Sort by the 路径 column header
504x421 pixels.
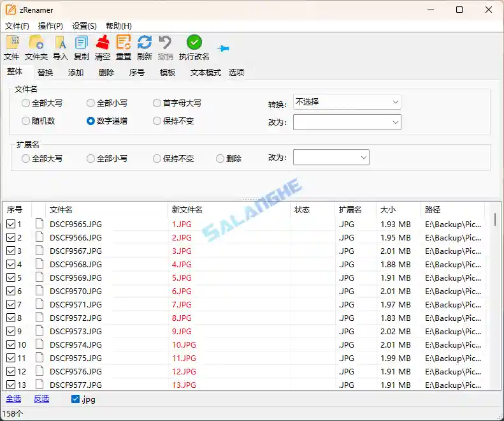pyautogui.click(x=452, y=210)
